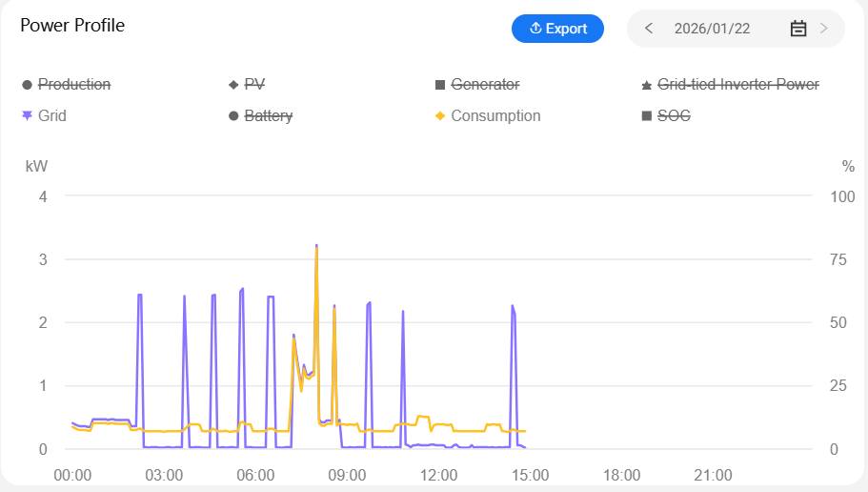Screen dimensions: 868x492
Task: Click the Generator square legend icon
Action: click(x=440, y=85)
